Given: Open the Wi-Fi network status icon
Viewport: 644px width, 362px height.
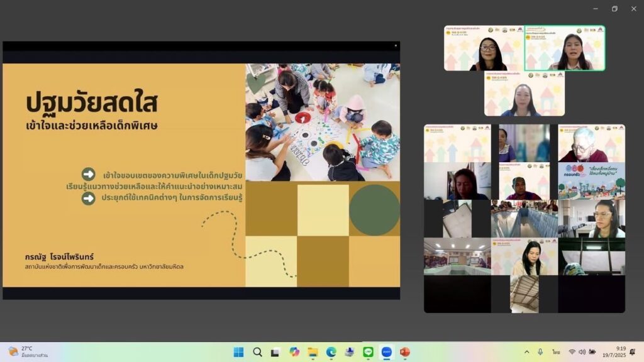Looking at the screenshot, I should 572,352.
